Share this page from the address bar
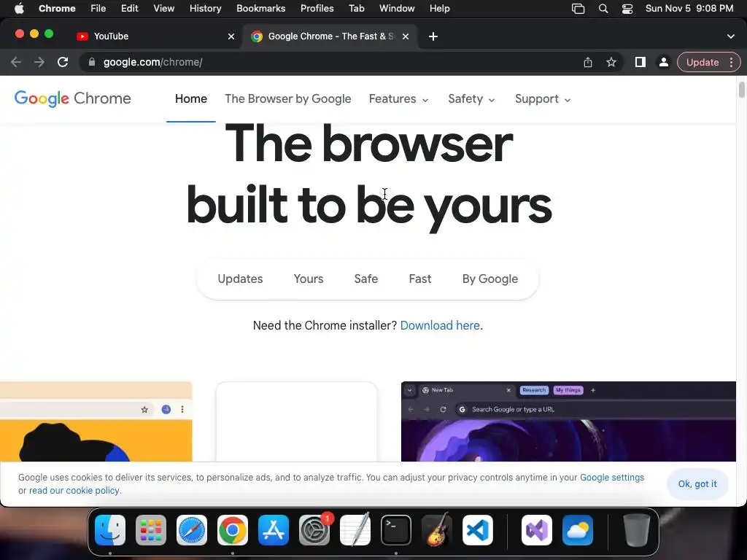747x560 pixels. [x=588, y=62]
